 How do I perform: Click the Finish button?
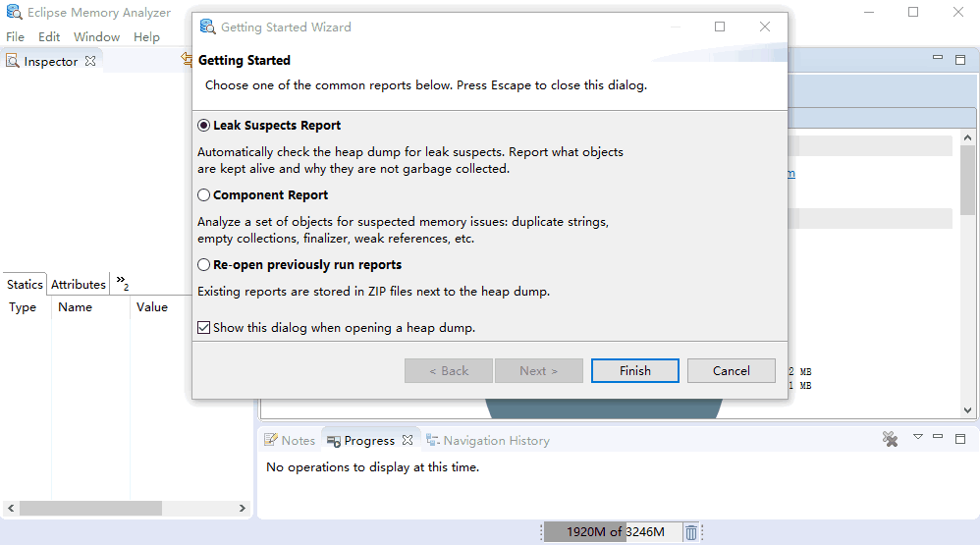(635, 370)
